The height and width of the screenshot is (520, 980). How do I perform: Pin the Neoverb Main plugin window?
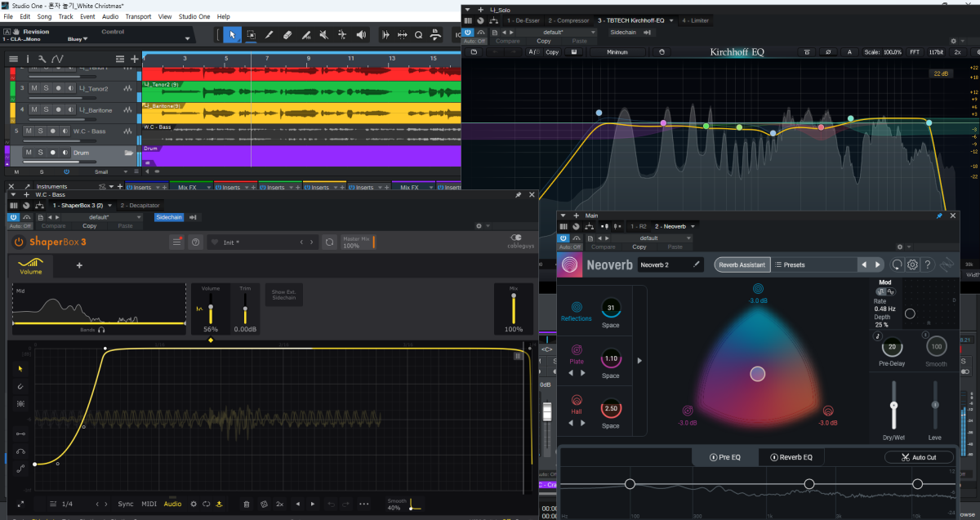click(x=938, y=216)
